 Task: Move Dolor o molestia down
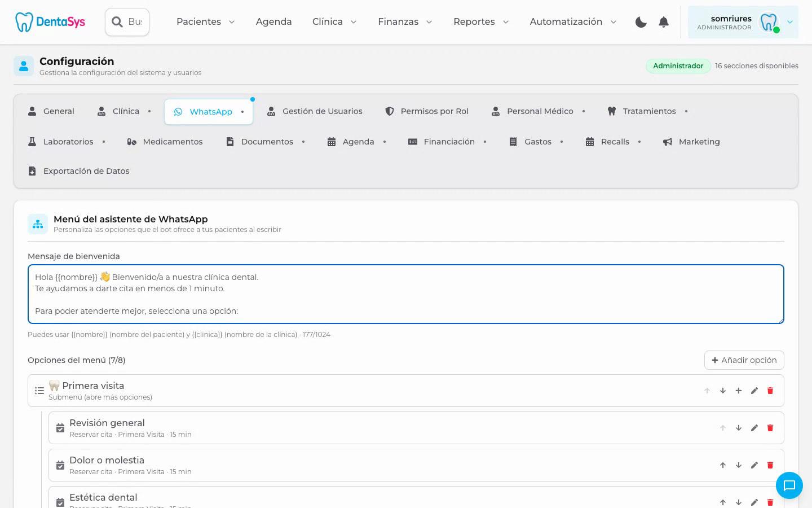(739, 465)
